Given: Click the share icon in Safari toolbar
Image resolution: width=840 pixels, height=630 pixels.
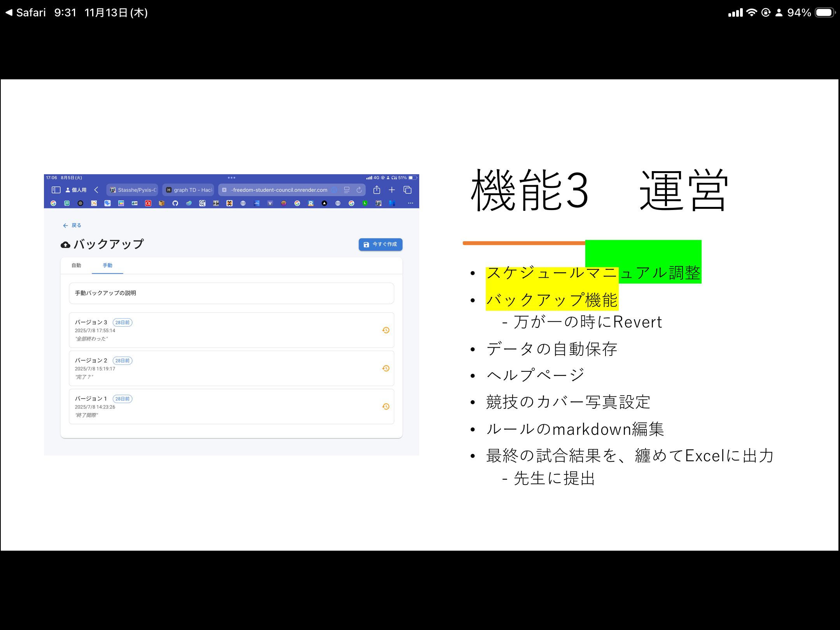Looking at the screenshot, I should 377,190.
